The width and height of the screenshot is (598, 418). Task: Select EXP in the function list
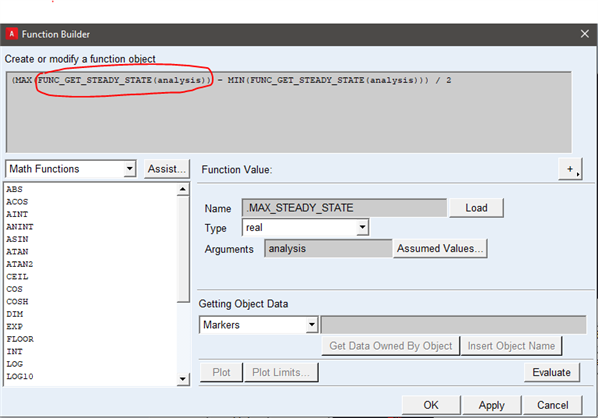(14, 326)
